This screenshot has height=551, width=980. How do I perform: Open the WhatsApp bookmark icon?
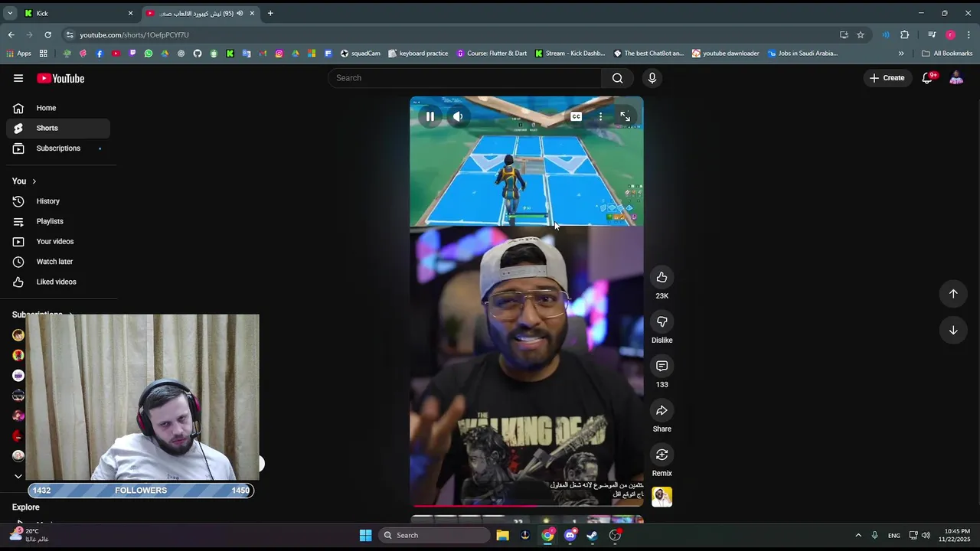(148, 54)
